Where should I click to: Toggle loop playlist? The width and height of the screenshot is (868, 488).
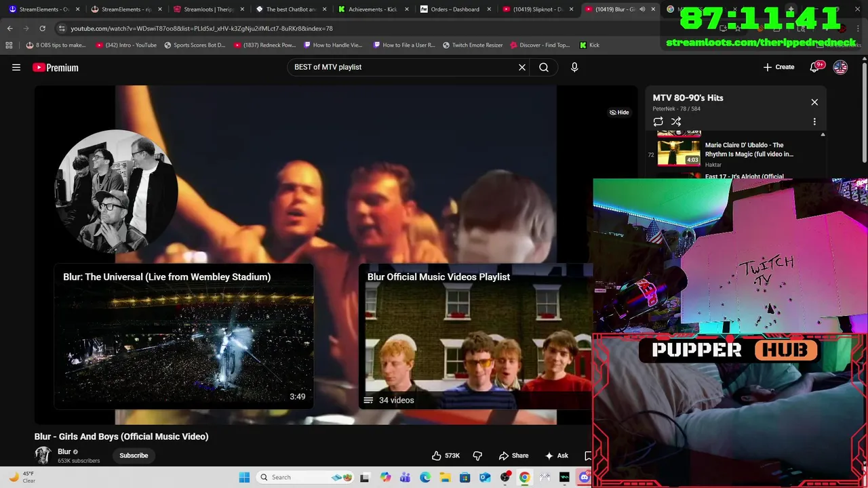pyautogui.click(x=658, y=122)
